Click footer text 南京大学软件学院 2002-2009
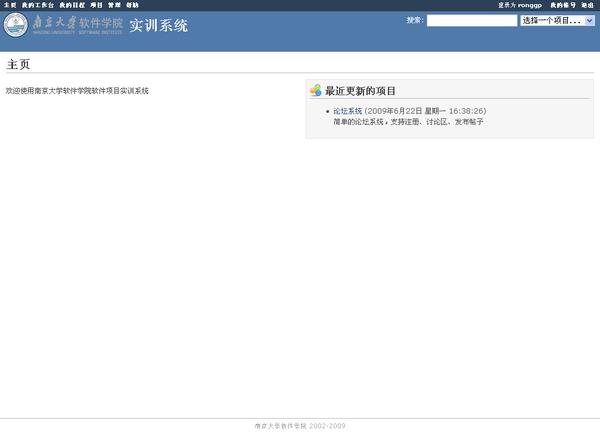Viewport: 600px width, 433px height. pos(300,426)
